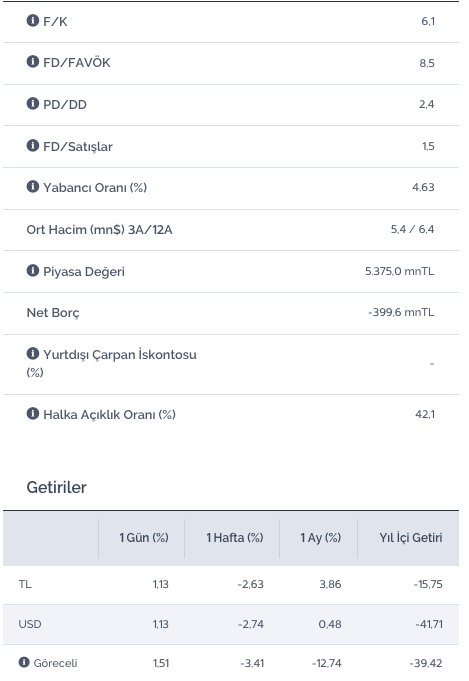Image resolution: width=469 pixels, height=681 pixels.
Task: Show the info tooltip for FD/Satışlar
Action: (33, 145)
